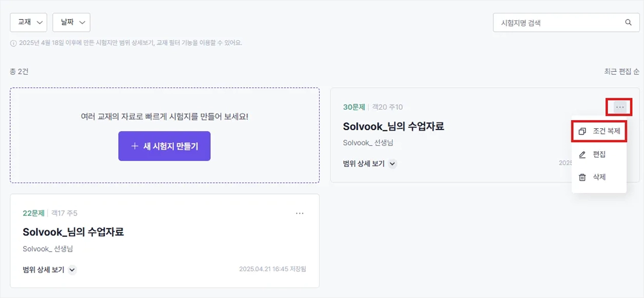Open the three-dot menu on 30문제 card

[620, 107]
